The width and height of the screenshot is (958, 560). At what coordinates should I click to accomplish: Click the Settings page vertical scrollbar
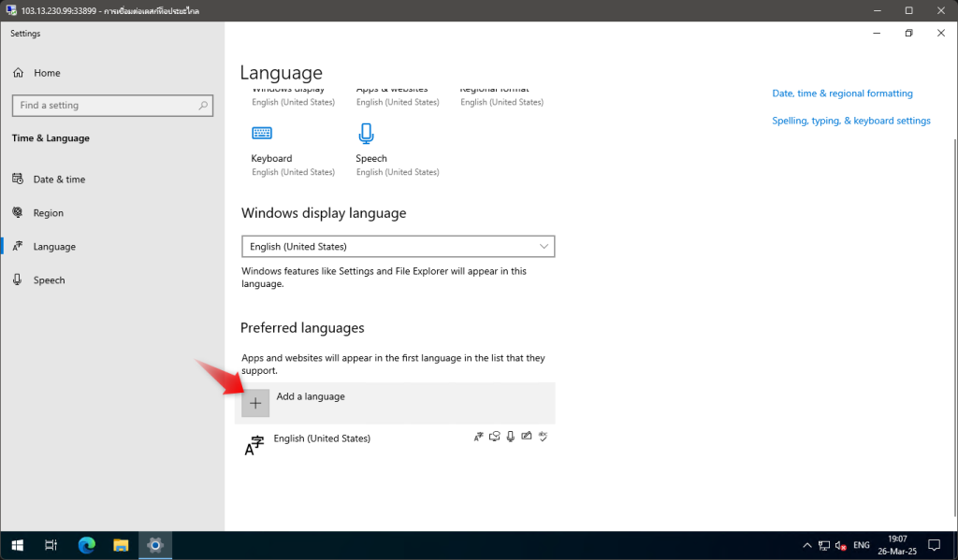point(954,326)
